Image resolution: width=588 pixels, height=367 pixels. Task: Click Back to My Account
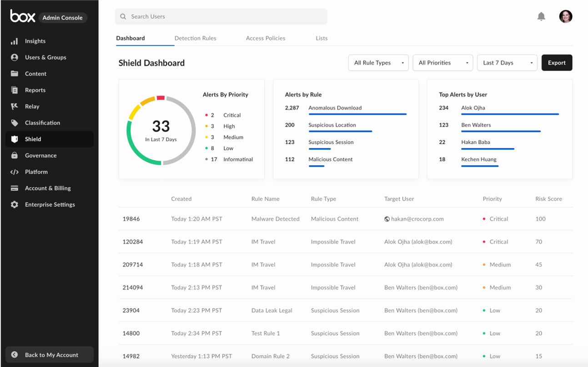coord(50,355)
